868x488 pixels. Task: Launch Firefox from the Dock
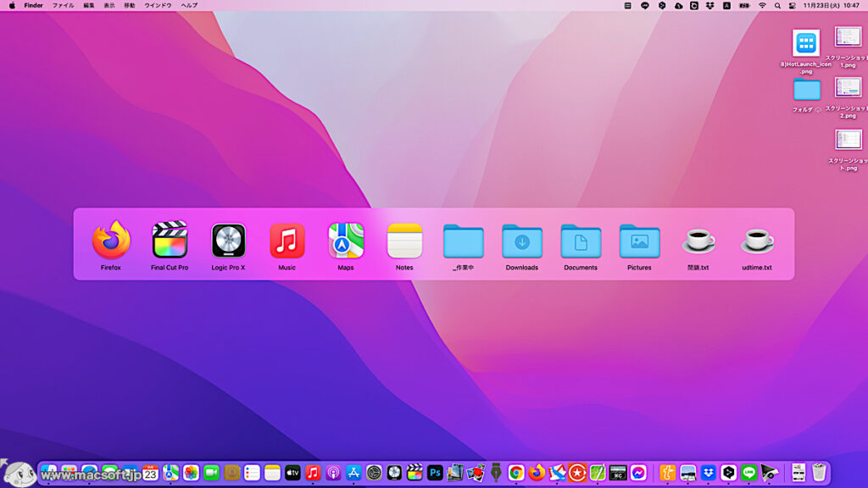tap(537, 473)
